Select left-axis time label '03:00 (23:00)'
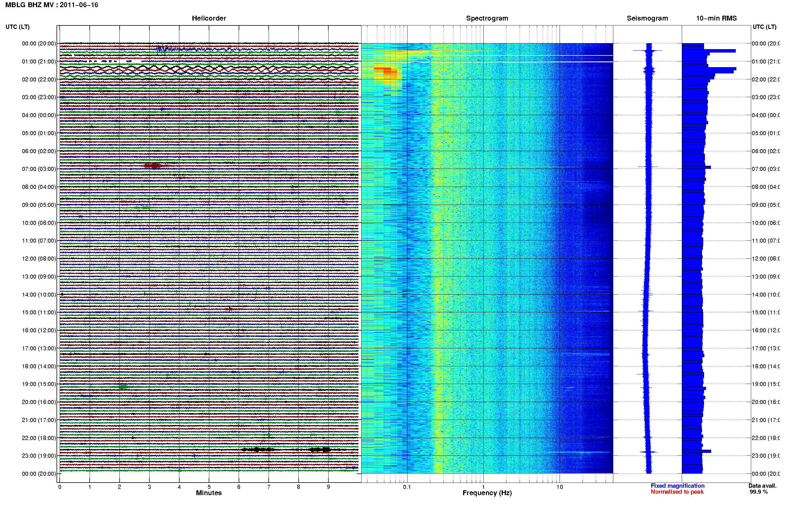812x508 pixels. coord(39,97)
